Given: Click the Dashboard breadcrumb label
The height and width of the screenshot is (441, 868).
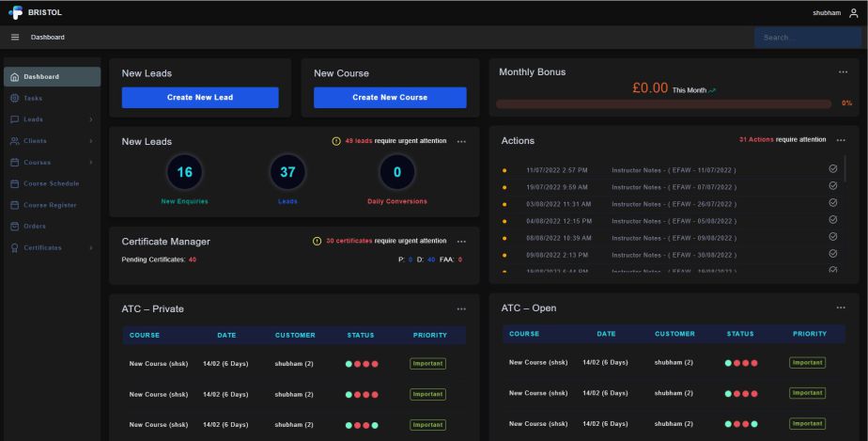Looking at the screenshot, I should [48, 37].
